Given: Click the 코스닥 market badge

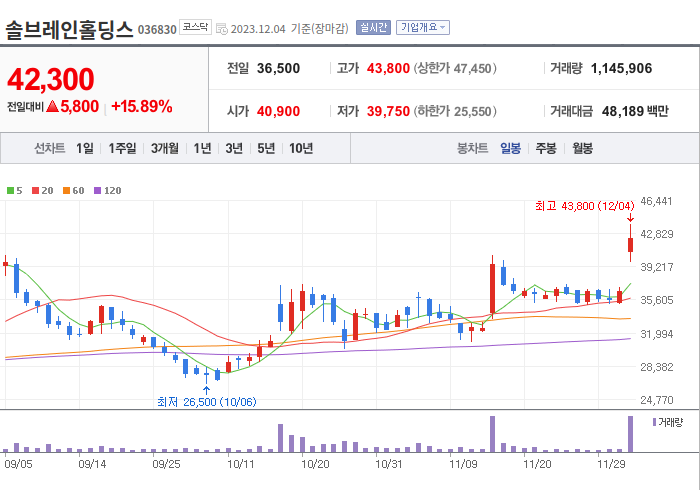Looking at the screenshot, I should [196, 27].
